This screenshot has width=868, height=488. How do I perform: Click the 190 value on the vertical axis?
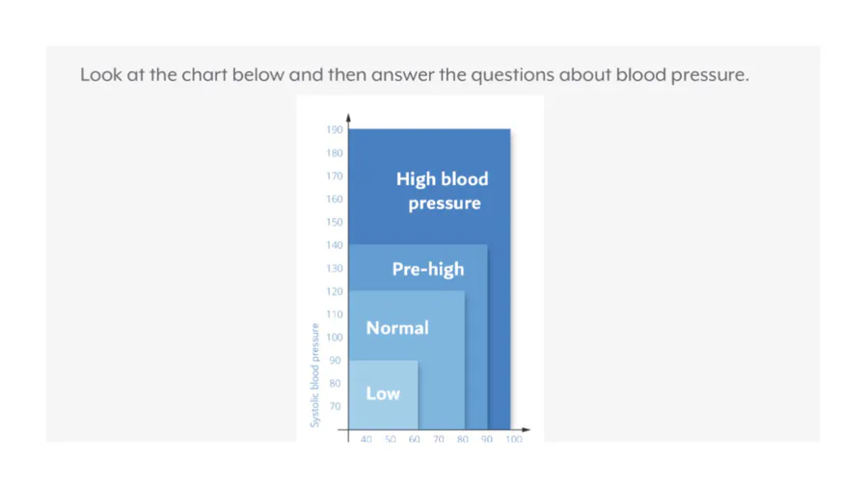335,129
